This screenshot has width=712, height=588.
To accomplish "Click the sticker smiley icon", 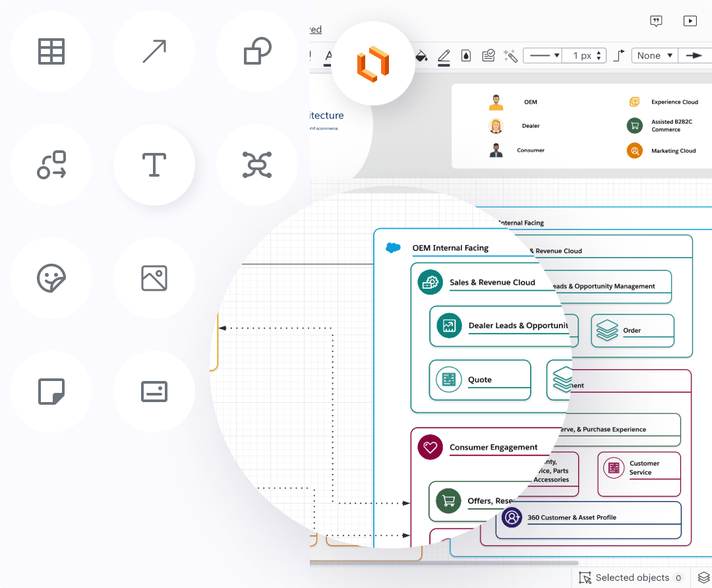I will pyautogui.click(x=51, y=278).
